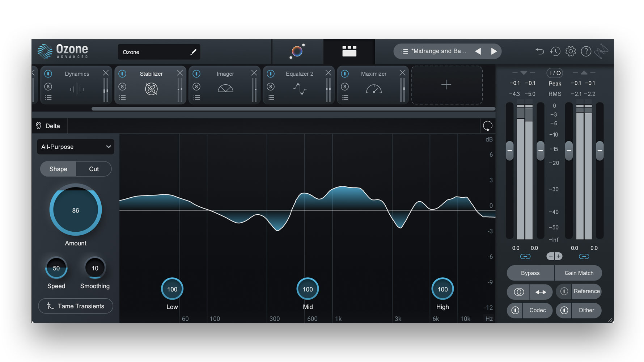Undo the last change
Image resolution: width=644 pixels, height=362 pixels.
click(x=540, y=51)
